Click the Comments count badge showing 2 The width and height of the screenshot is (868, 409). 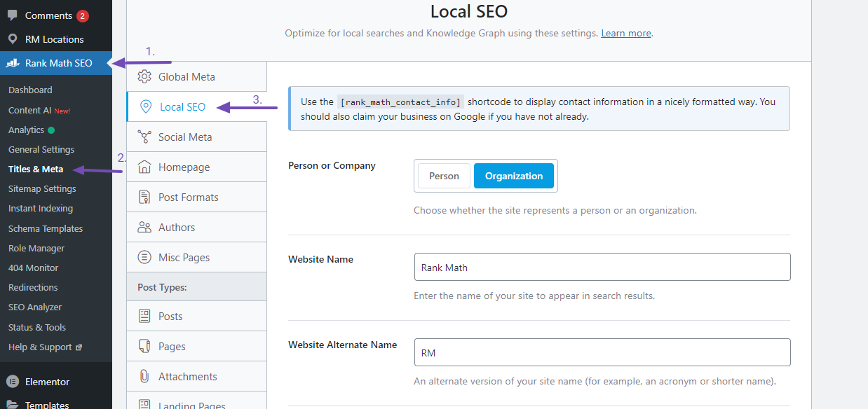tap(83, 15)
